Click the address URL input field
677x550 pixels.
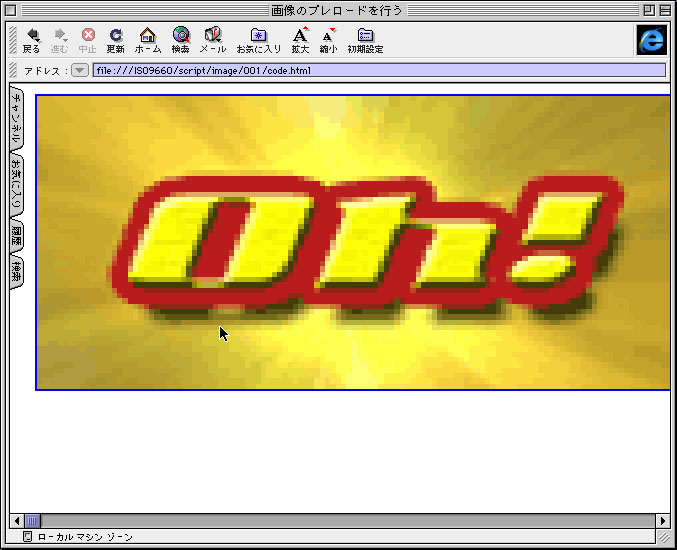[x=378, y=70]
